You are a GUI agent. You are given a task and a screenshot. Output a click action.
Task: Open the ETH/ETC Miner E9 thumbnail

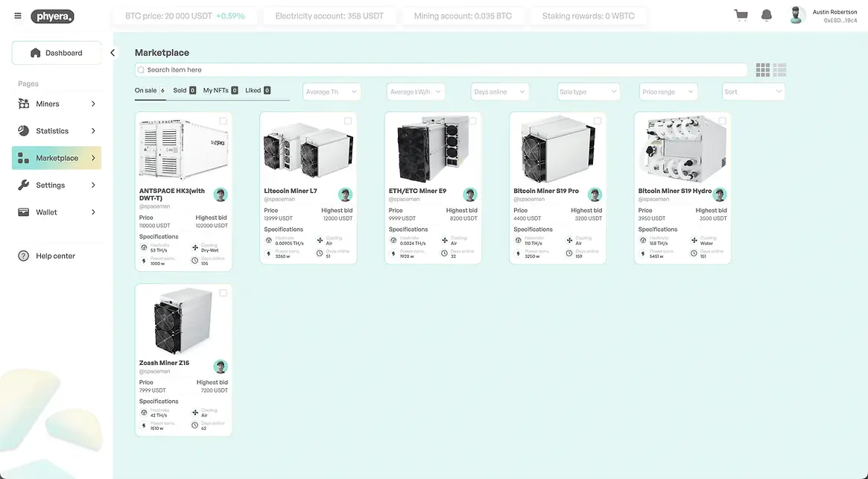click(x=432, y=149)
